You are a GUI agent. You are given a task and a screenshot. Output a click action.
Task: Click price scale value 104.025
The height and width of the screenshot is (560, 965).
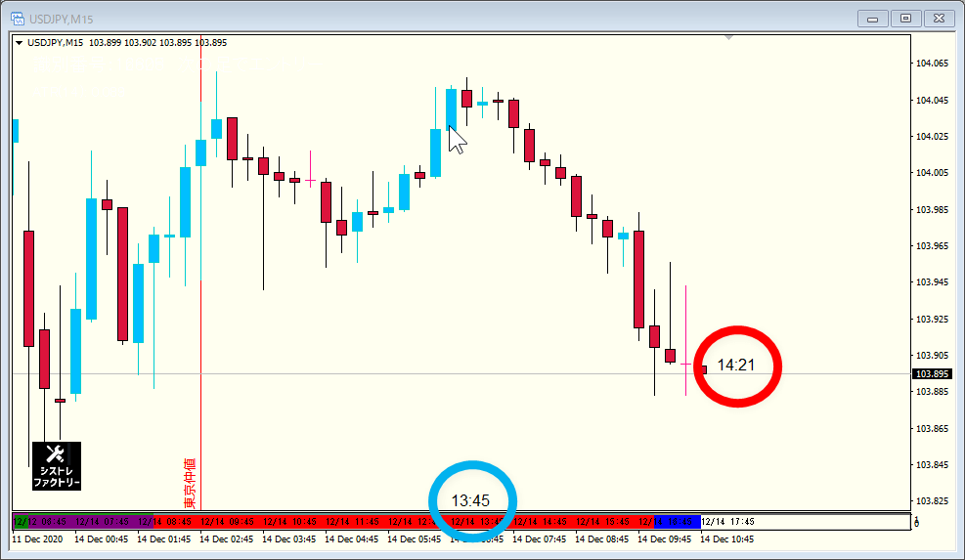(932, 137)
